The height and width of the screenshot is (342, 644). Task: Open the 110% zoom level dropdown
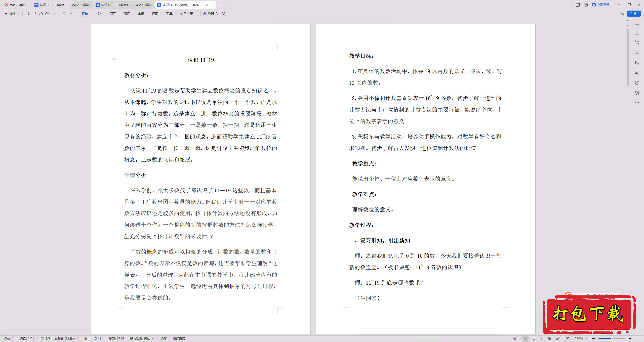click(581, 338)
